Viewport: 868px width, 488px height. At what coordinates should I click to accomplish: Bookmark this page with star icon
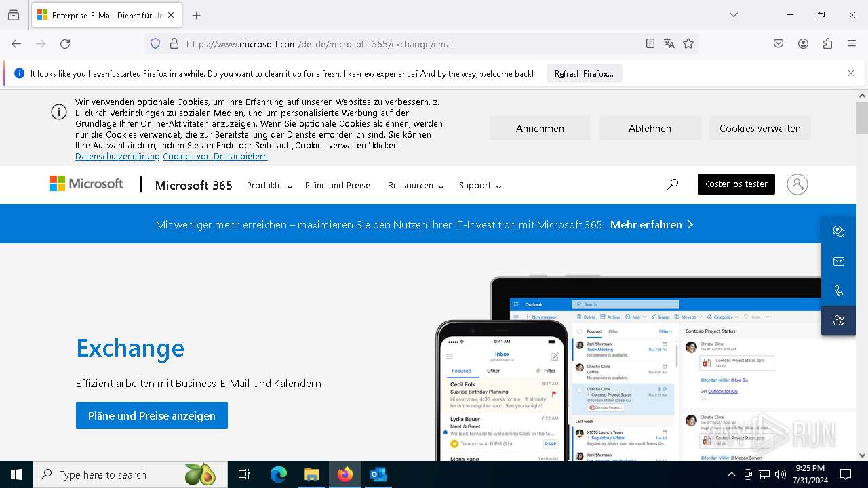click(x=688, y=43)
